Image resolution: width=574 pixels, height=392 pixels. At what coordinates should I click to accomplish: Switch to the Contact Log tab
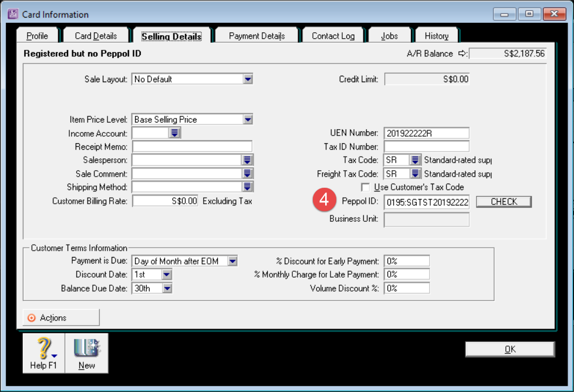pyautogui.click(x=333, y=36)
